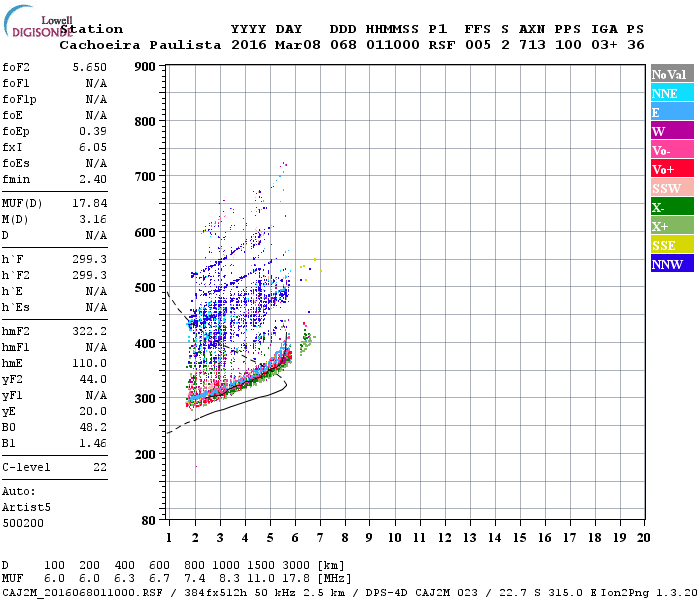Click the MUF 17.8 table value
The height and width of the screenshot is (600, 700).
(x=296, y=579)
